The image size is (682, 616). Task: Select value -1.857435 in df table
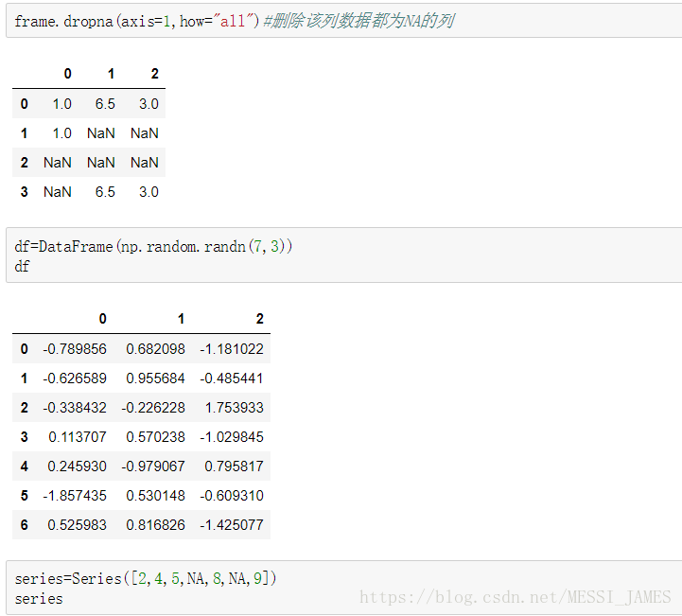tap(75, 496)
